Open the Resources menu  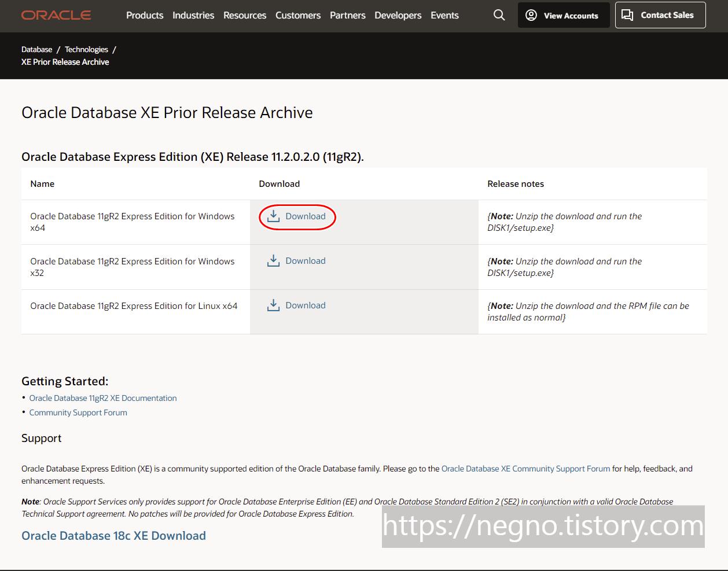245,15
